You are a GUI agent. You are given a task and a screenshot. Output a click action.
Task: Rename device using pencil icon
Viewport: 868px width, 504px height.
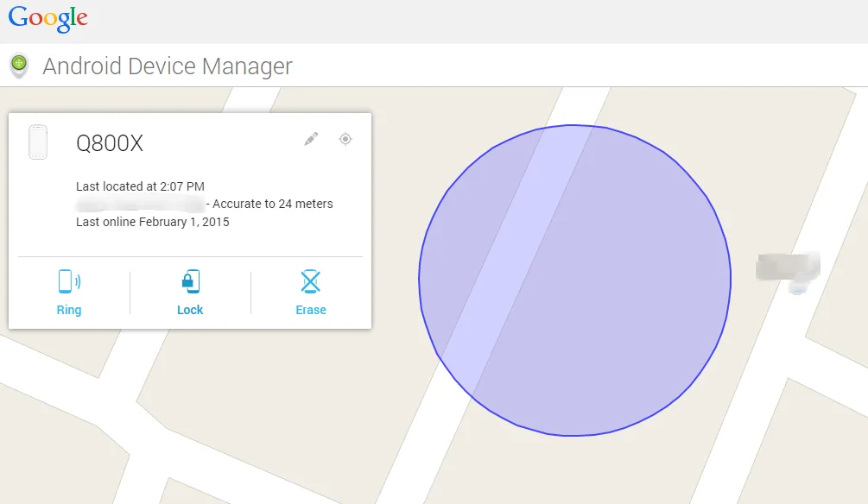click(x=311, y=139)
